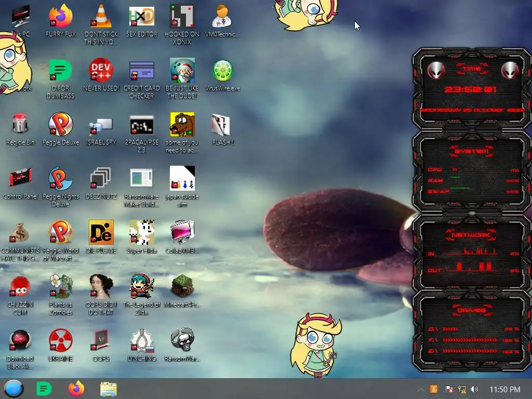
Task: Select the UKRAINE radiation symbol icon
Action: point(61,340)
